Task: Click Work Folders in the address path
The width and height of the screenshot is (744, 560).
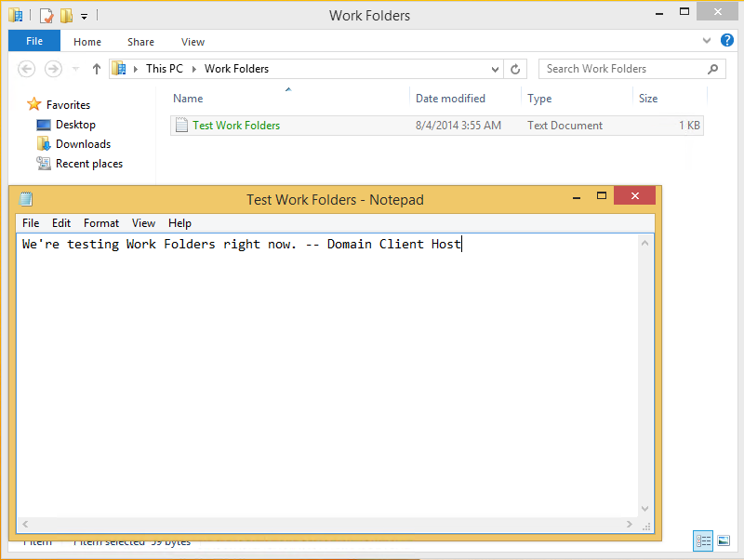Action: (x=236, y=69)
